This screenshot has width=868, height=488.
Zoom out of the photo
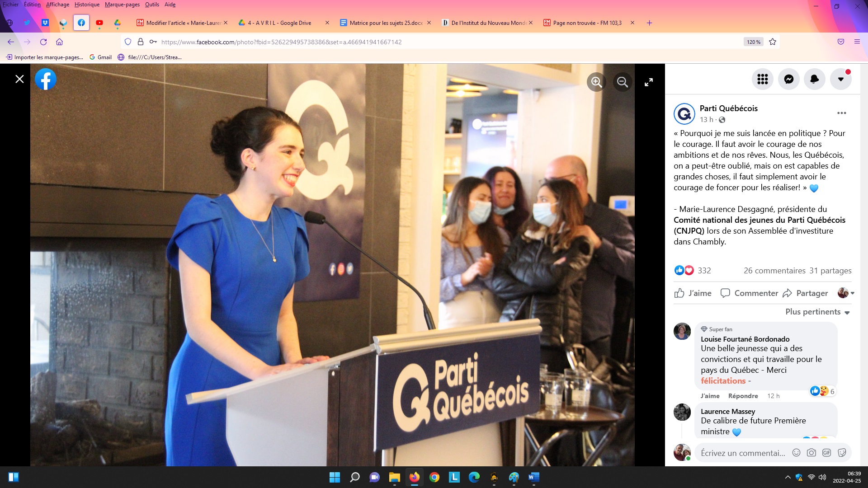tap(623, 82)
